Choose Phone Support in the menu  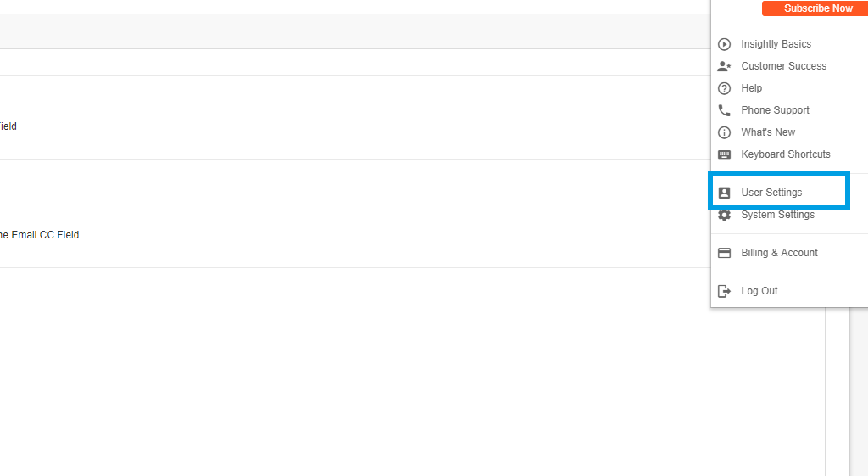click(x=775, y=110)
